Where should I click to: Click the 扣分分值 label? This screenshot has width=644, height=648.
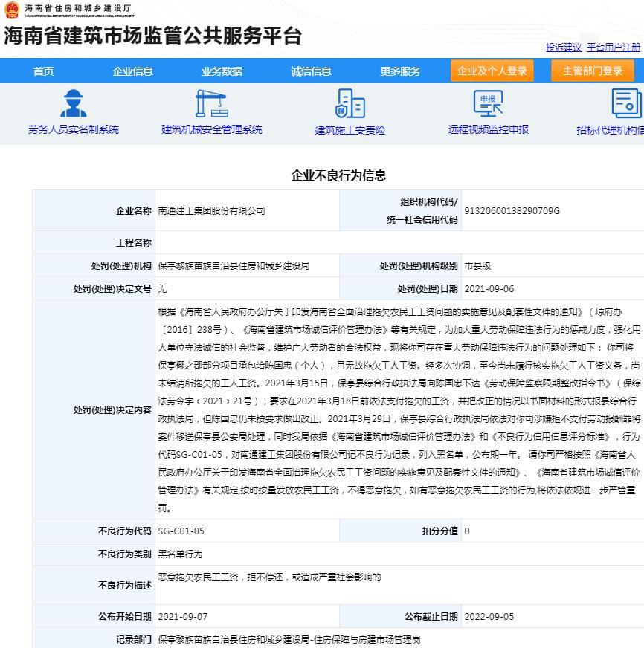coord(440,531)
